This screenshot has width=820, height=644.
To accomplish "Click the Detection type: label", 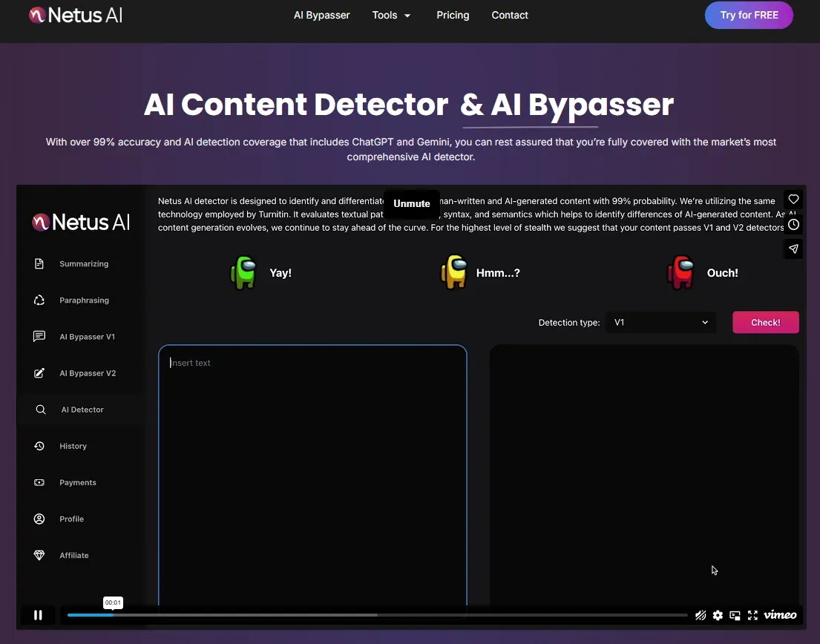I will (x=569, y=323).
